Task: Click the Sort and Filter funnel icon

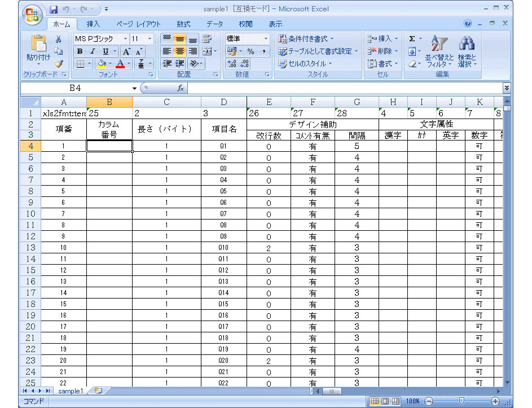Action: [x=438, y=44]
